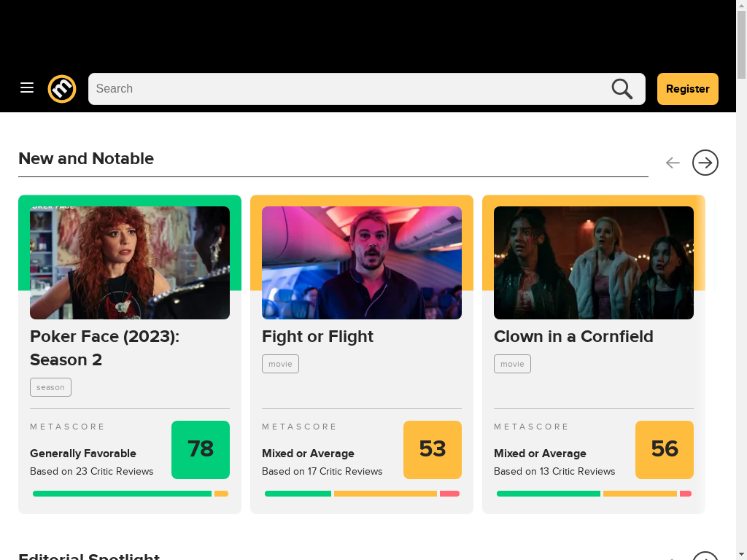Click the season tag under Poker Face

click(x=50, y=387)
